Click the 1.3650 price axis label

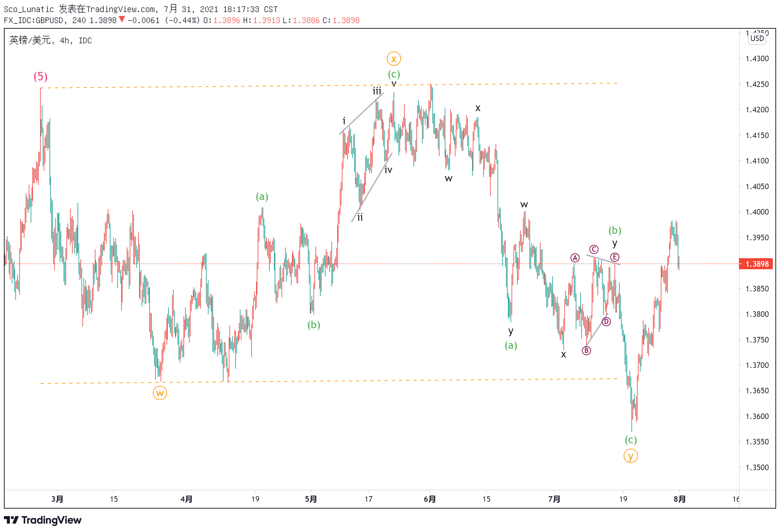[757, 390]
